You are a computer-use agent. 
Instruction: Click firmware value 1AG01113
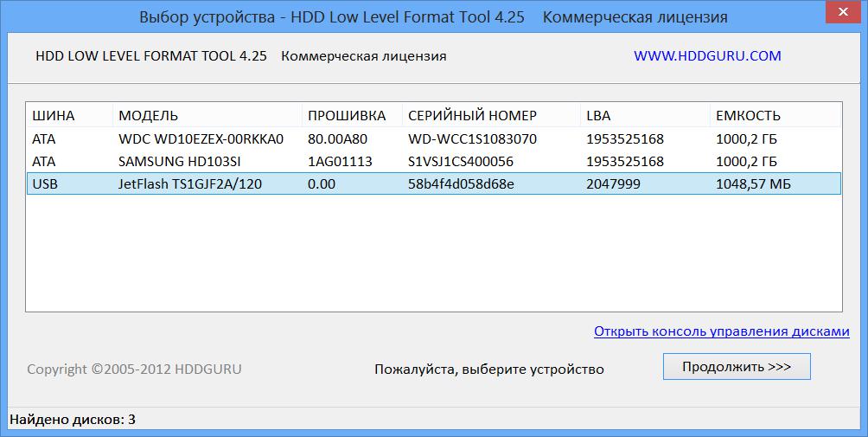click(x=340, y=161)
